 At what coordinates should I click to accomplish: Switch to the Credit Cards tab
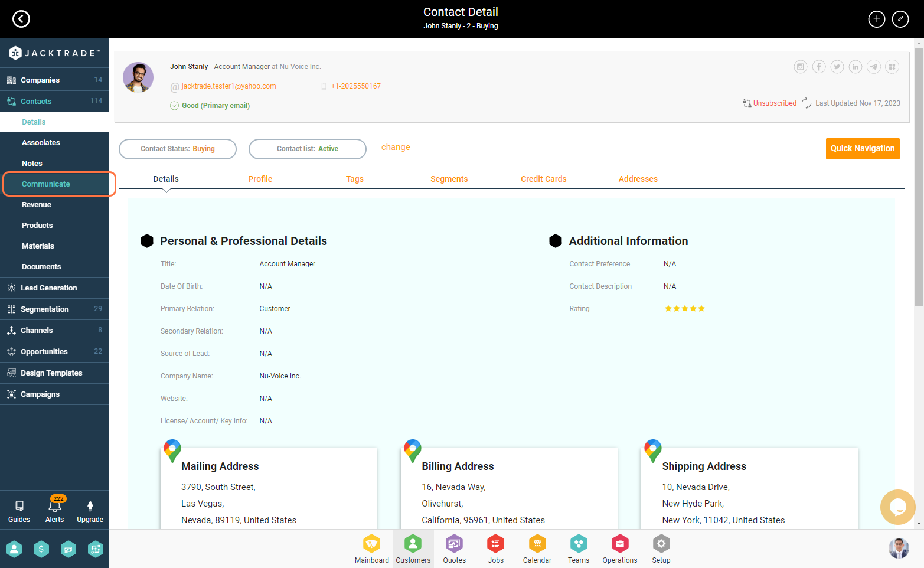point(544,179)
